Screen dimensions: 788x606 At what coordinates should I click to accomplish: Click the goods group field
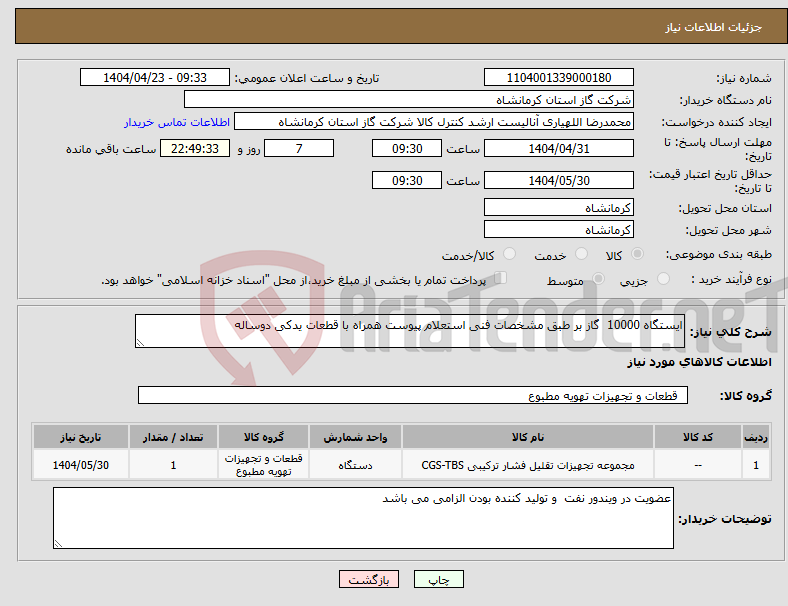413,395
